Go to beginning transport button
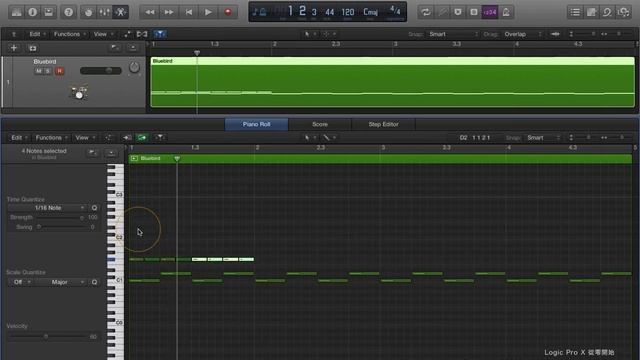 189,12
